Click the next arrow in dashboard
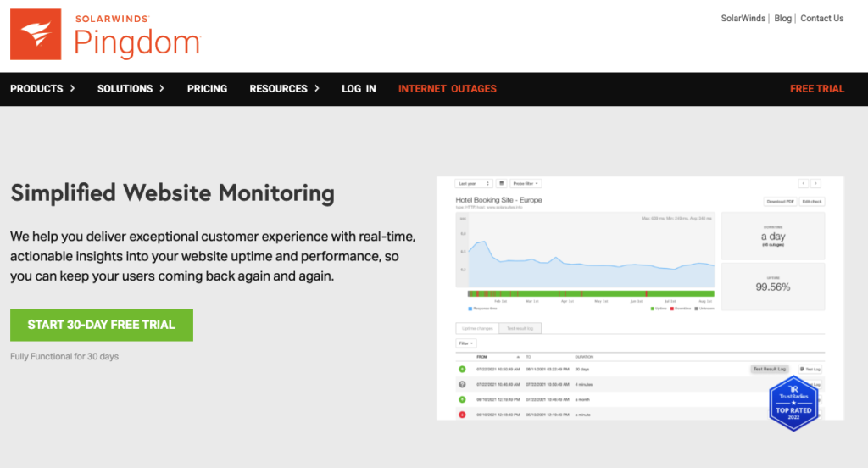 (815, 183)
